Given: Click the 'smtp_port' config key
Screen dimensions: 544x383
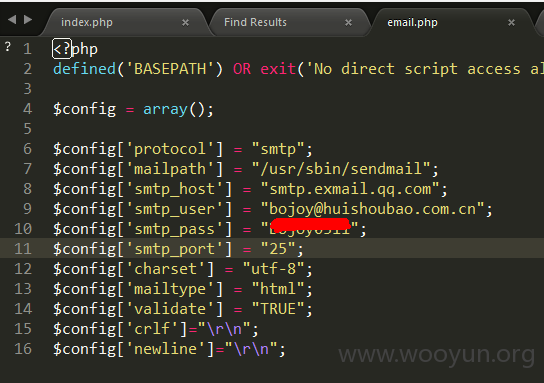Looking at the screenshot, I should (x=175, y=249).
